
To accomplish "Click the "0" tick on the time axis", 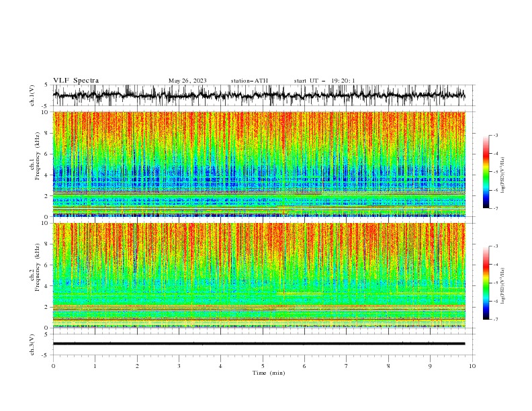I will click(x=53, y=366).
